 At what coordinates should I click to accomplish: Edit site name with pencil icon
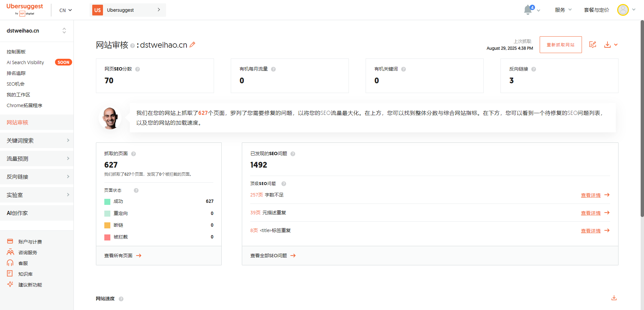pyautogui.click(x=192, y=45)
